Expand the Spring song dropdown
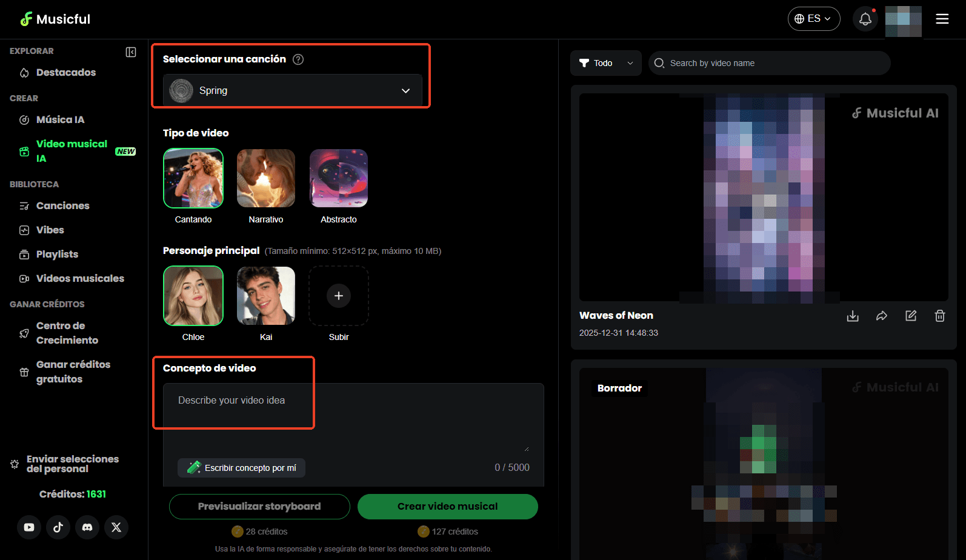The width and height of the screenshot is (966, 560). 293,91
